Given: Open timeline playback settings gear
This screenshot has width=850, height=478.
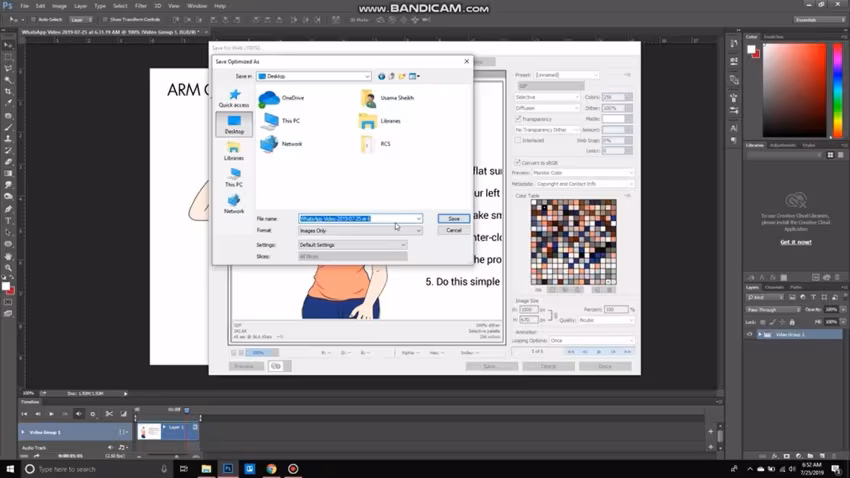Looking at the screenshot, I should (x=93, y=414).
